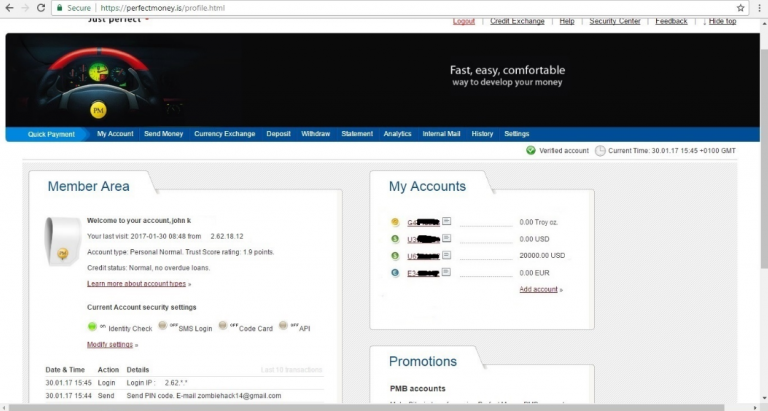The image size is (768, 411).
Task: Click the green Secure padlock icon
Action: click(x=60, y=8)
